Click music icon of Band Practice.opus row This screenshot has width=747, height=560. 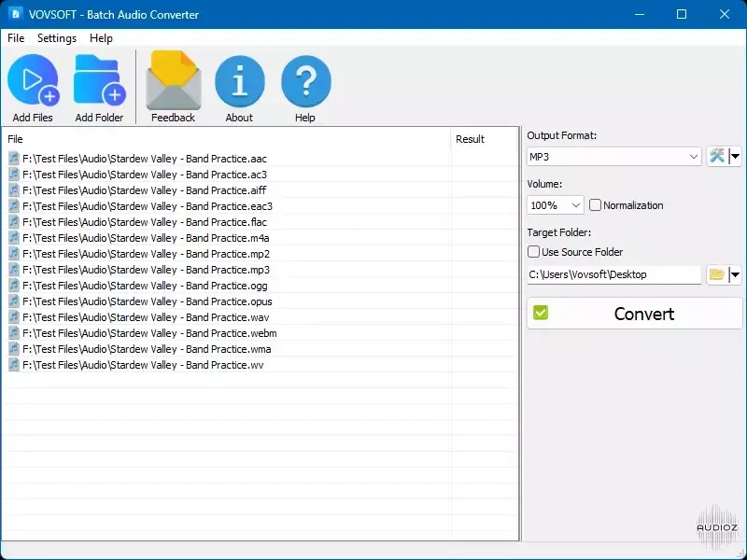pyautogui.click(x=14, y=301)
